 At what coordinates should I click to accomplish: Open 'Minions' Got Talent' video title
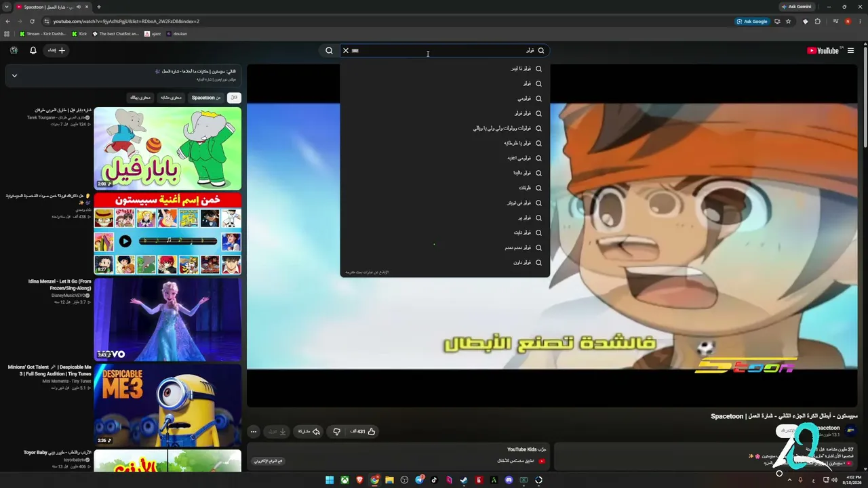[50, 371]
